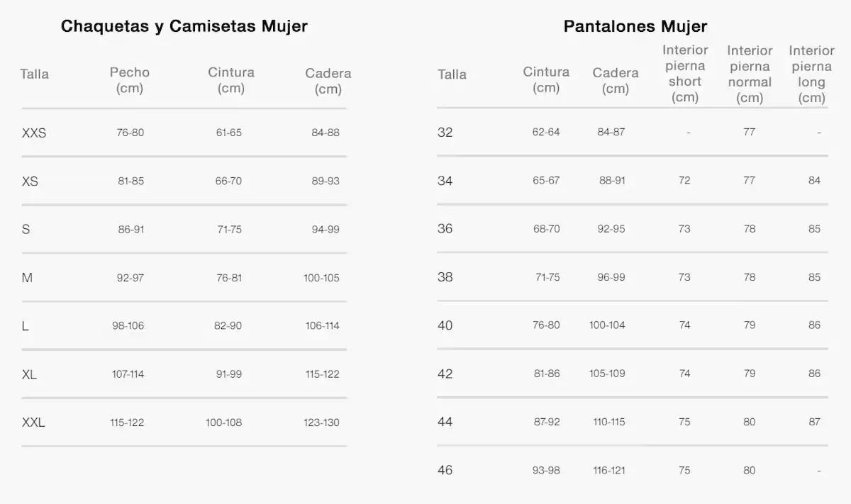Select the XXL size row label
The height and width of the screenshot is (504, 851).
(33, 422)
